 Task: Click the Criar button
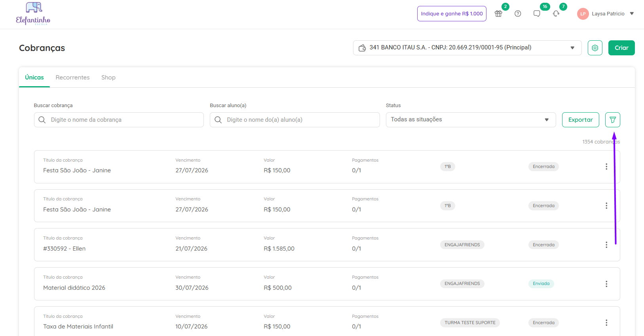coord(621,48)
